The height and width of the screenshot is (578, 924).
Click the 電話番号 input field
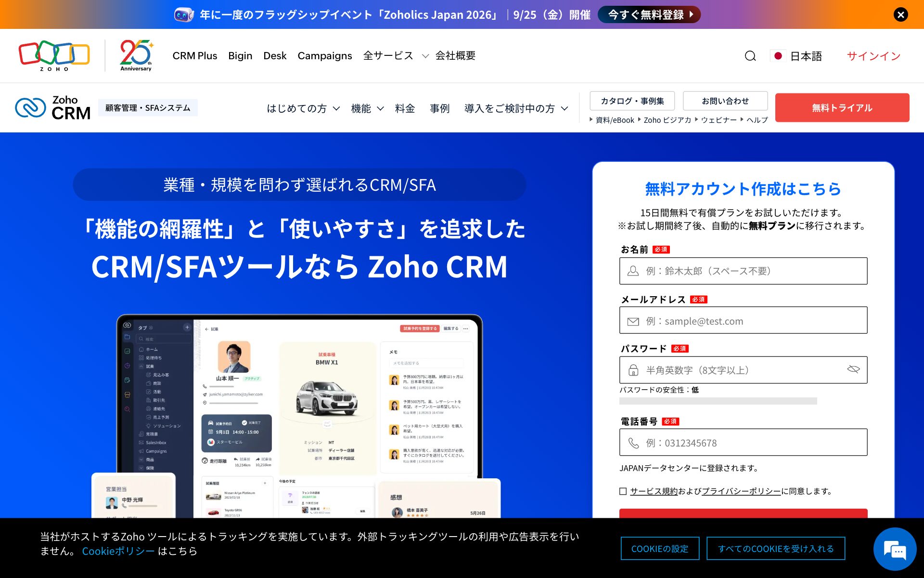[743, 442]
